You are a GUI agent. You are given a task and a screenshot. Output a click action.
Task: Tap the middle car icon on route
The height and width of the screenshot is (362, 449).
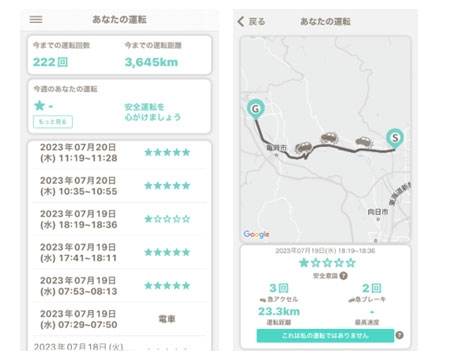329,137
